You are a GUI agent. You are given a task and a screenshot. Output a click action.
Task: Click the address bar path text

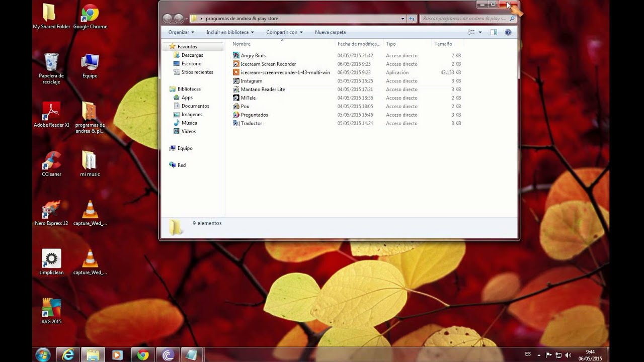pyautogui.click(x=242, y=19)
